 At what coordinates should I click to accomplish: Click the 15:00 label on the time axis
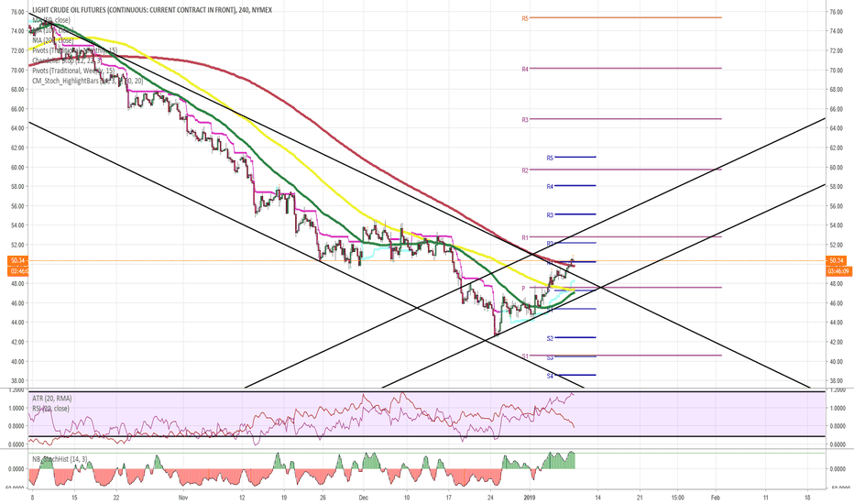[677, 498]
